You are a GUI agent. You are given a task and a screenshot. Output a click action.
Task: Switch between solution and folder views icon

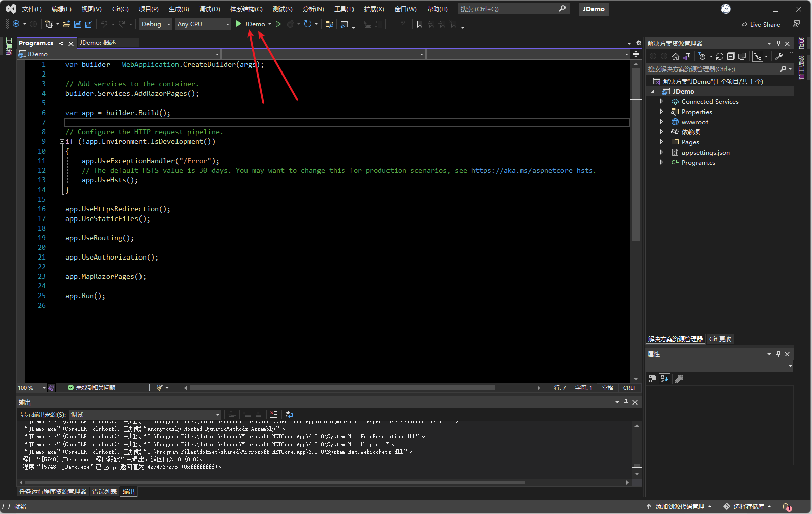[687, 56]
